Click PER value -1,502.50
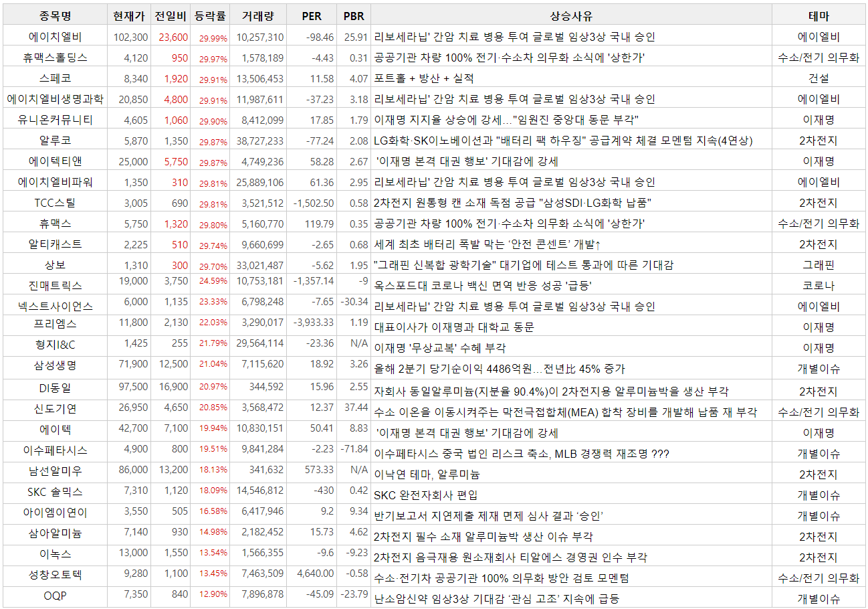The height and width of the screenshot is (609, 868). click(x=313, y=203)
